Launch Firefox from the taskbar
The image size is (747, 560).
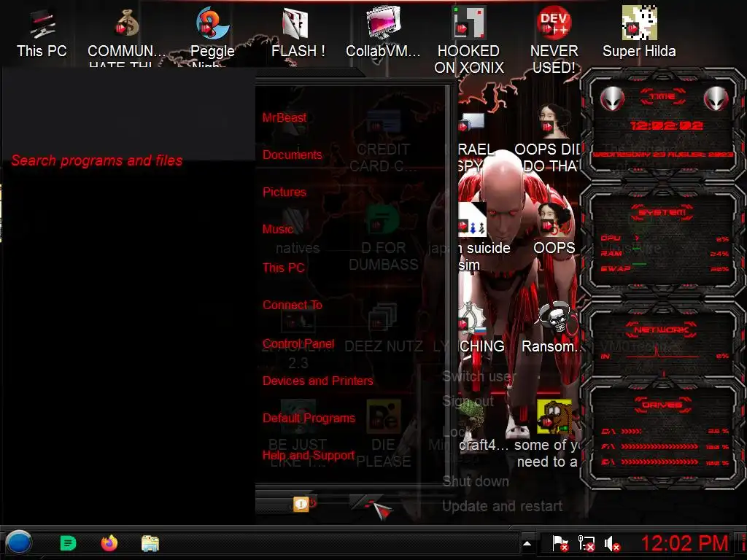[109, 542]
